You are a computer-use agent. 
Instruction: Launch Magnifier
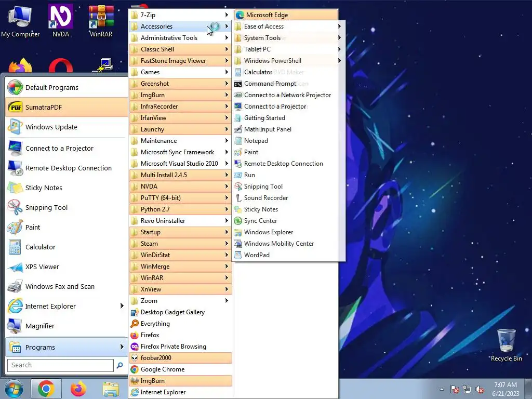(x=66, y=326)
